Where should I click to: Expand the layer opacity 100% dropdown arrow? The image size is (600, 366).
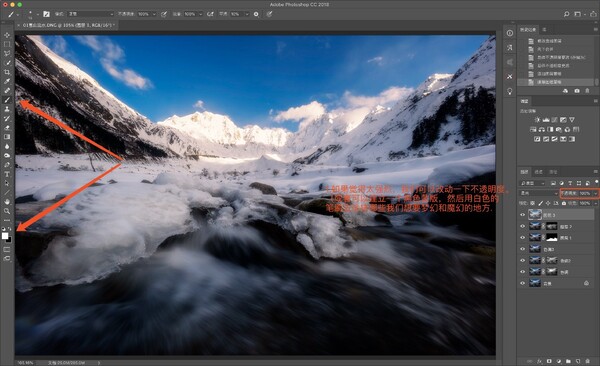point(595,193)
